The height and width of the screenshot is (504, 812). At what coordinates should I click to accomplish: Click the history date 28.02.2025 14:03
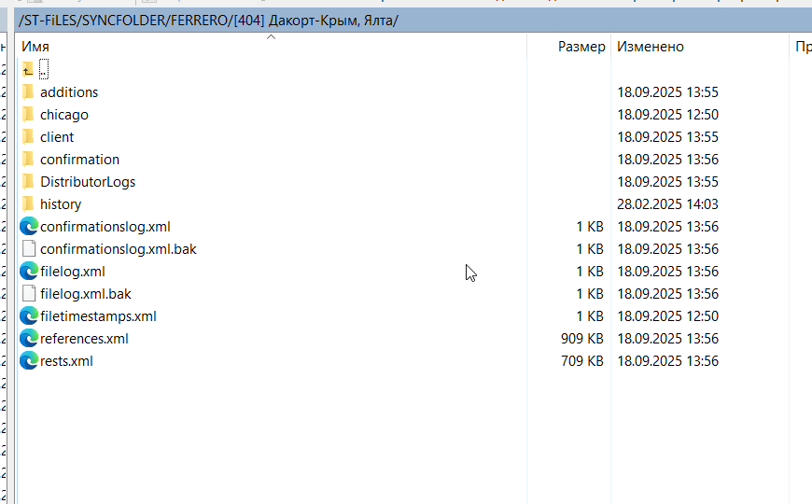tap(667, 203)
